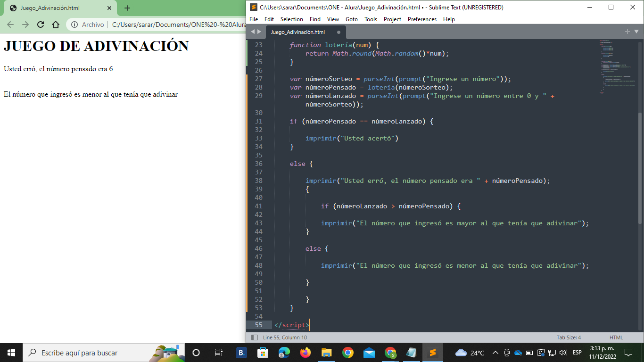The height and width of the screenshot is (362, 644).
Task: Open the File menu in Sublime Text
Action: click(254, 19)
